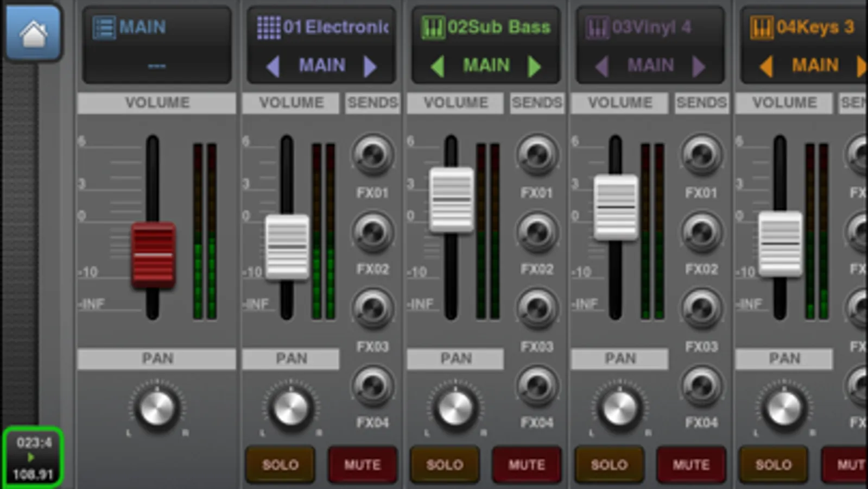Click FX02 send knob on 03Vinyl 4
Viewport: 868px width, 489px height.
click(x=701, y=232)
